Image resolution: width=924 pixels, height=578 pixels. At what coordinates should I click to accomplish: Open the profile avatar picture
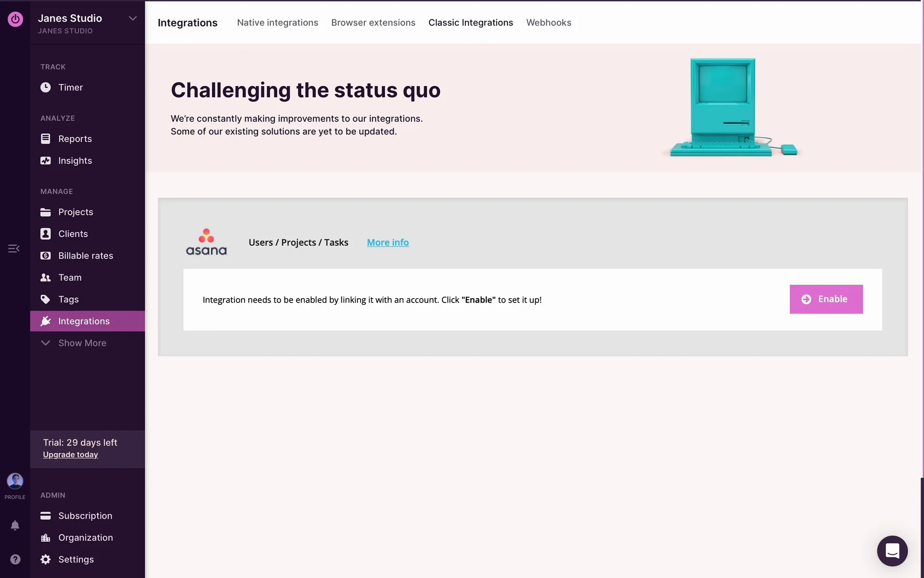coord(15,481)
